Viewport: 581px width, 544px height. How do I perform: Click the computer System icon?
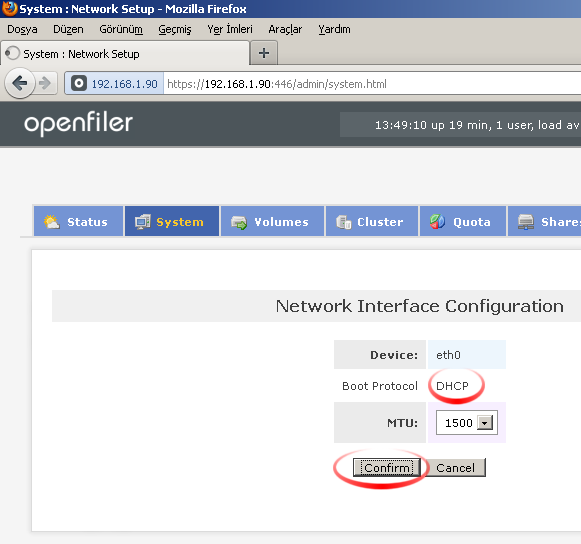pyautogui.click(x=143, y=222)
